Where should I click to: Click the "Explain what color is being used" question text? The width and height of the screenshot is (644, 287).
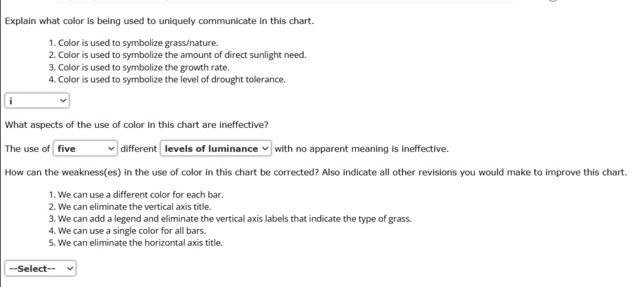(x=159, y=21)
